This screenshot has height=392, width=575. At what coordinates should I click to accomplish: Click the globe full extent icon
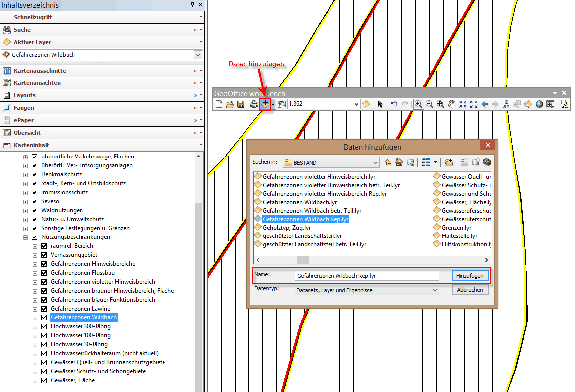coord(539,104)
